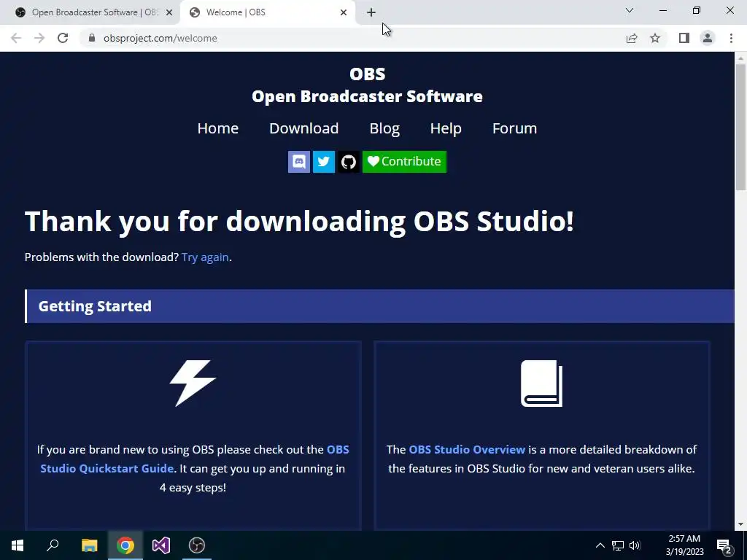The height and width of the screenshot is (560, 747).
Task: Bookmark this page with star
Action: pyautogui.click(x=655, y=38)
